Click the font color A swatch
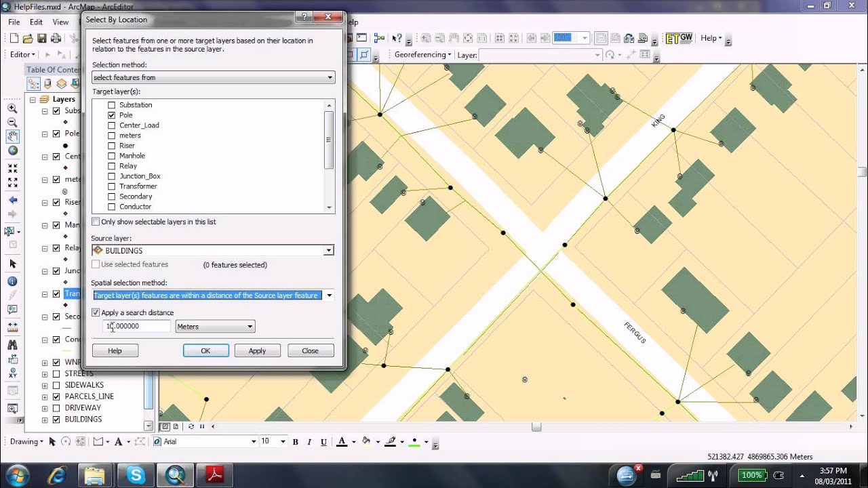The width and height of the screenshot is (868, 488). (x=341, y=442)
